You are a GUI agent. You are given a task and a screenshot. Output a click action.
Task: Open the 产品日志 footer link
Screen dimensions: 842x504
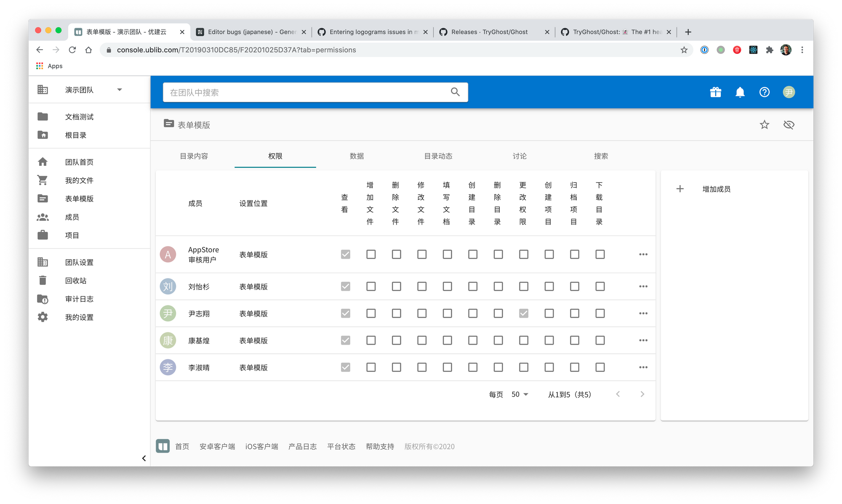click(302, 446)
